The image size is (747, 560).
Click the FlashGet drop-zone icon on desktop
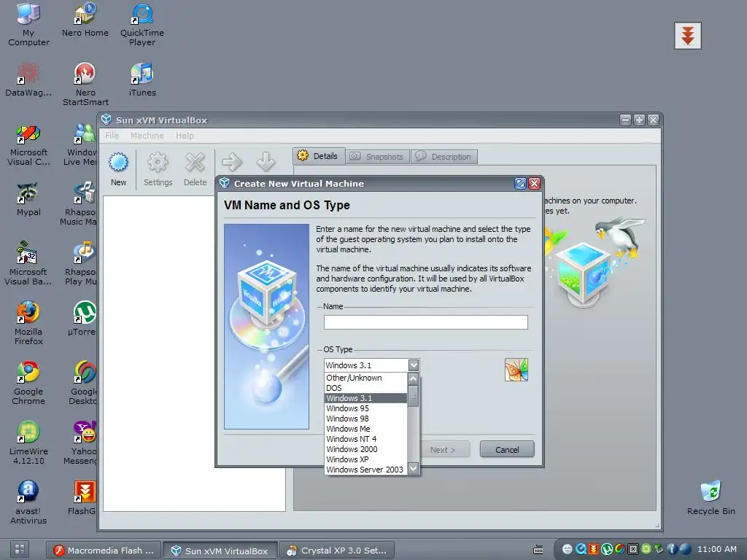point(687,36)
